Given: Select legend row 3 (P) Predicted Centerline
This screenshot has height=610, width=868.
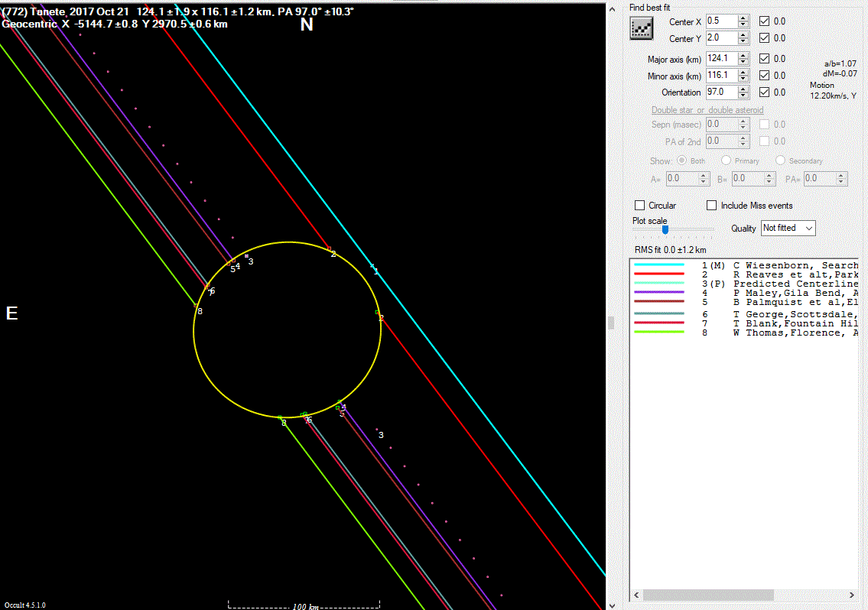Looking at the screenshot, I should (x=745, y=284).
